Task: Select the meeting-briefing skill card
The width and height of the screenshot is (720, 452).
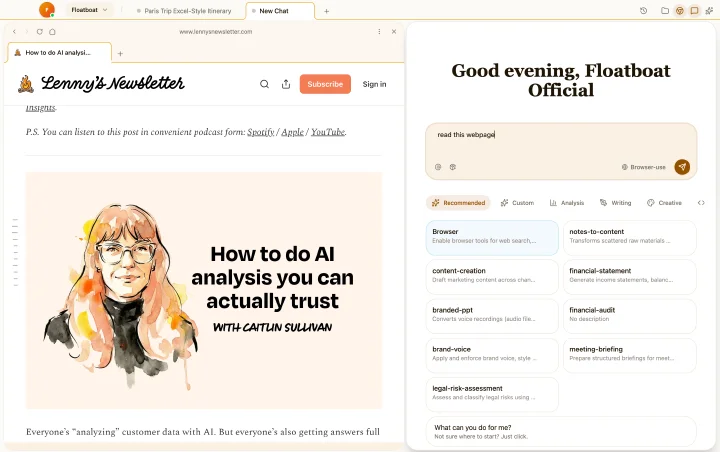Action: pyautogui.click(x=630, y=356)
